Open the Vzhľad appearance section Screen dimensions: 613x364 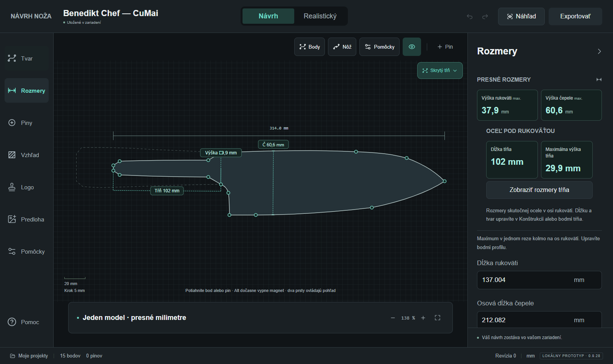[x=26, y=155]
